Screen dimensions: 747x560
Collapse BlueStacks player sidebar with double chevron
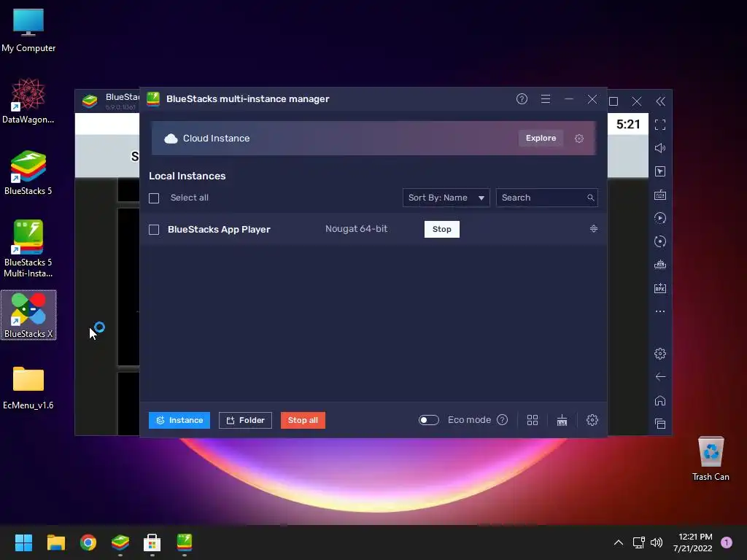[660, 101]
